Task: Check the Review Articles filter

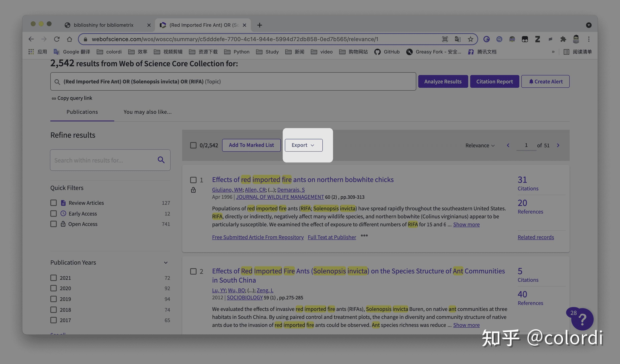Action: pos(54,203)
